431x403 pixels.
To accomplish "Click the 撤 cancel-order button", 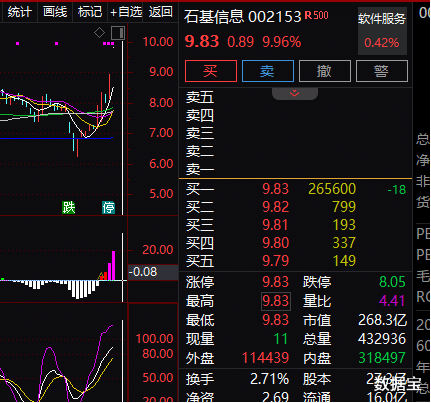I will pyautogui.click(x=325, y=71).
